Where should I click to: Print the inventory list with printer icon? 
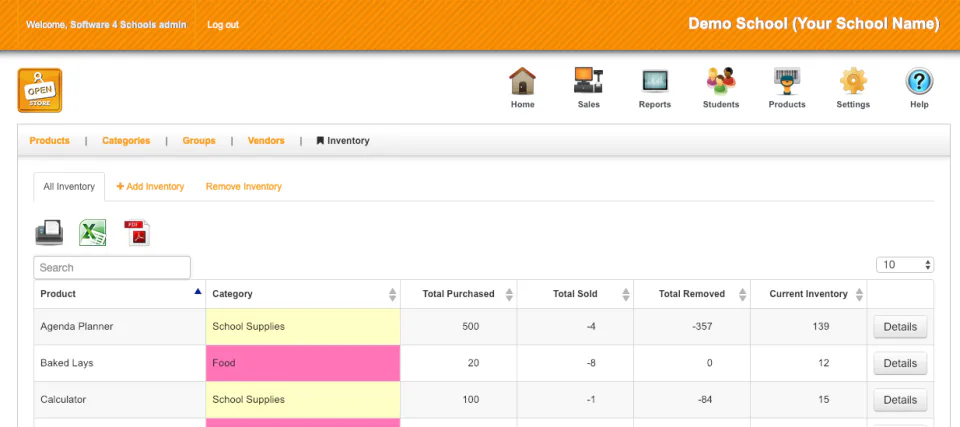coord(49,233)
